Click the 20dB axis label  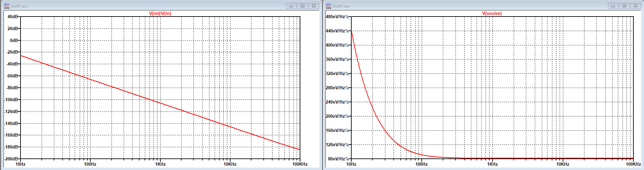coord(13,28)
